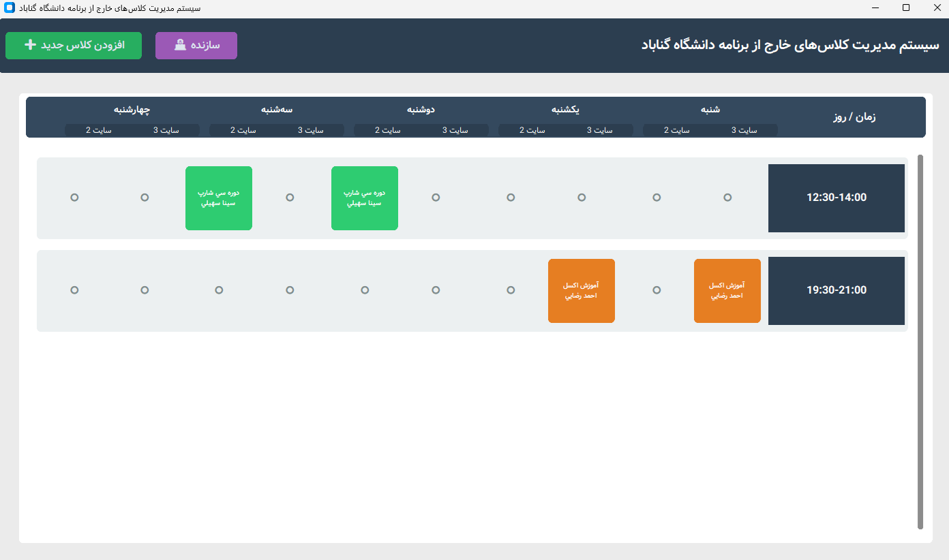The width and height of the screenshot is (949, 560).
Task: Click the شنبه day column header
Action: click(x=710, y=110)
